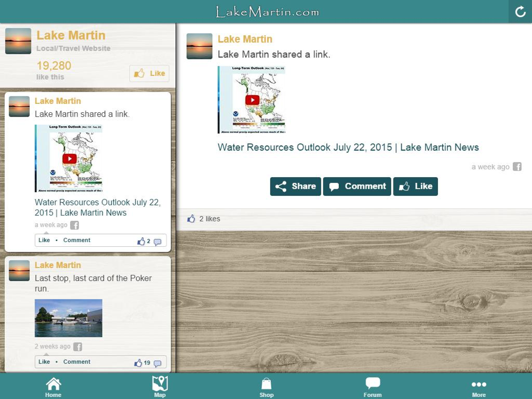Go to the Forum tab
The width and height of the screenshot is (532, 399).
372,387
